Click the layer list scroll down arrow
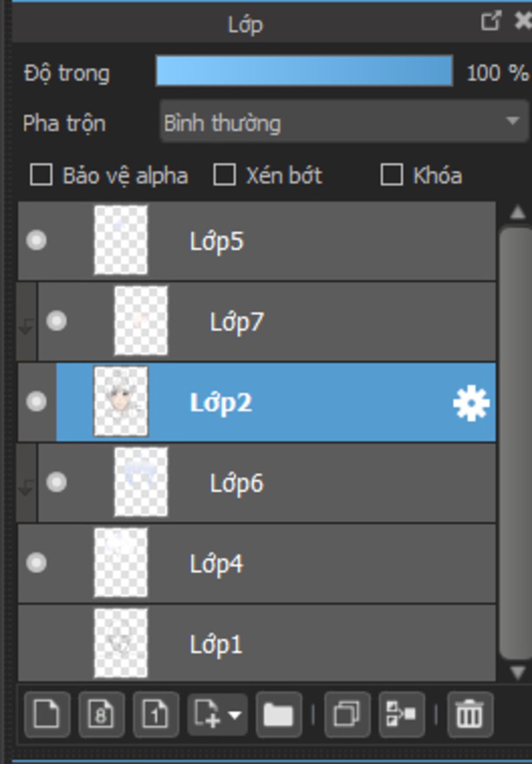This screenshot has width=532, height=764. 517,673
